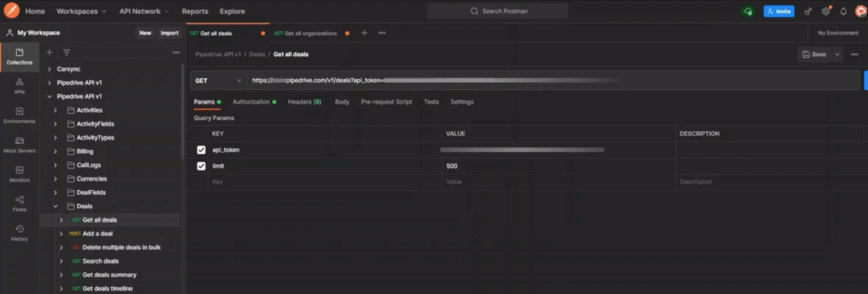
Task: Open the Environments sidebar section
Action: tap(20, 116)
